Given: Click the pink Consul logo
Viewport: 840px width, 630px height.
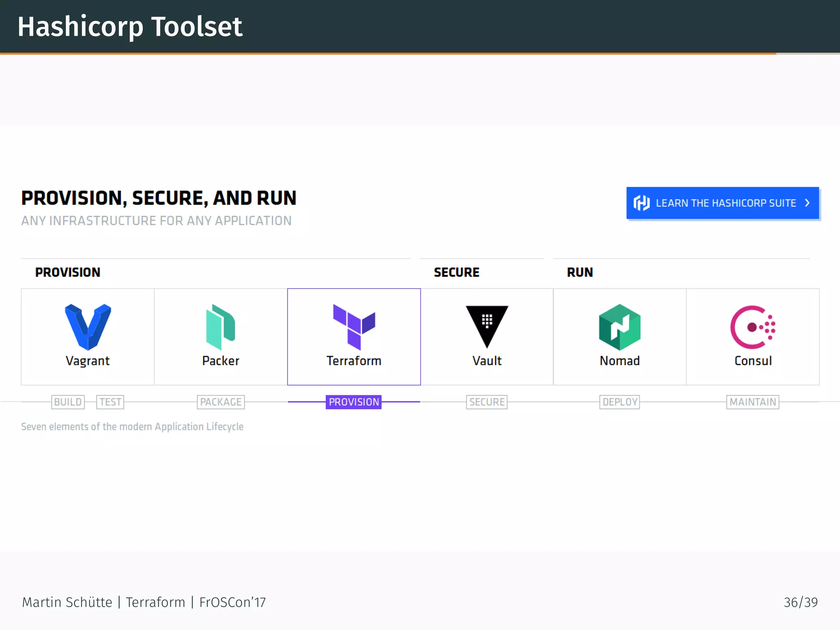Looking at the screenshot, I should [x=753, y=327].
